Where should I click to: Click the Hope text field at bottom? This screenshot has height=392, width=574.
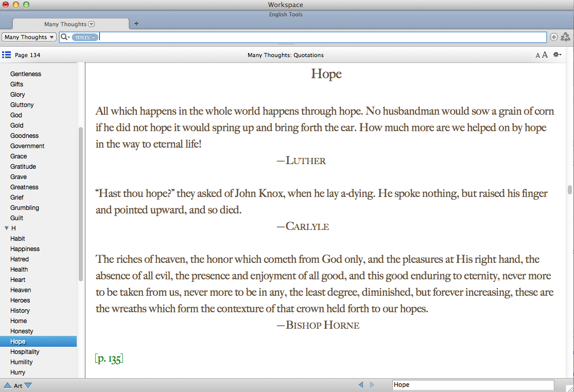(x=473, y=385)
